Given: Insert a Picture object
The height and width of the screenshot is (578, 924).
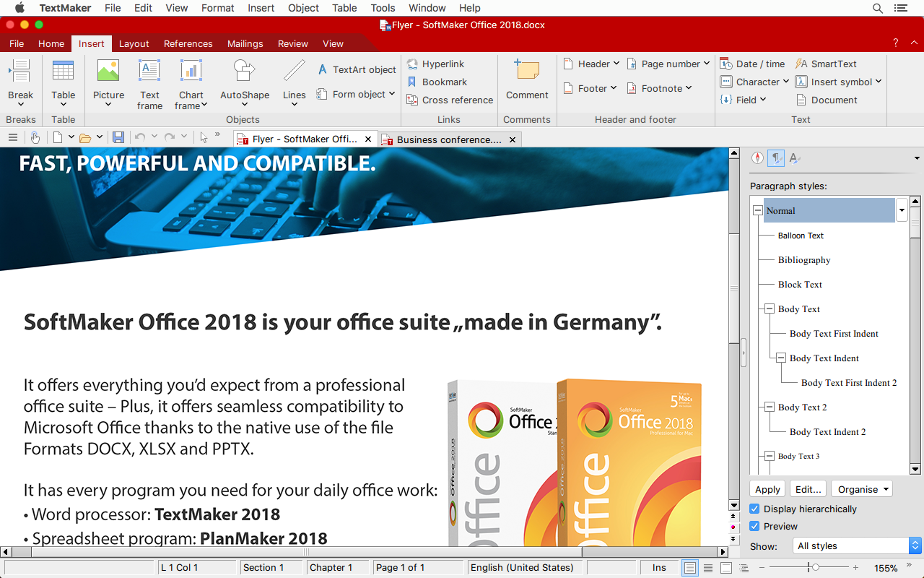Looking at the screenshot, I should (x=108, y=82).
